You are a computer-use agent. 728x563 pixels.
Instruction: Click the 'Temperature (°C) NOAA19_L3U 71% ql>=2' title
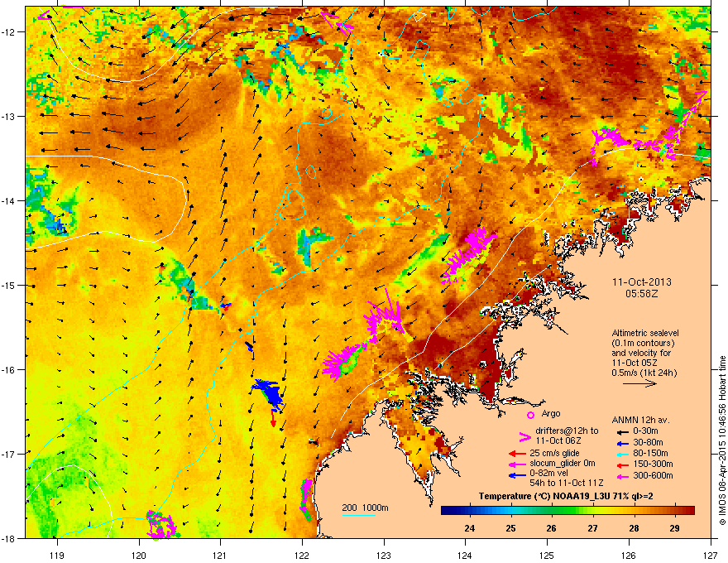tap(566, 496)
